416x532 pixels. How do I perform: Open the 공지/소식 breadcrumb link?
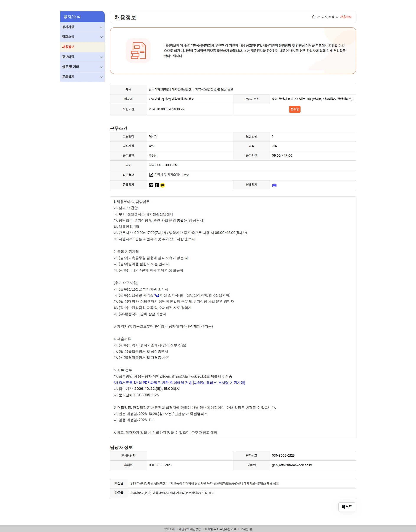coord(328,17)
